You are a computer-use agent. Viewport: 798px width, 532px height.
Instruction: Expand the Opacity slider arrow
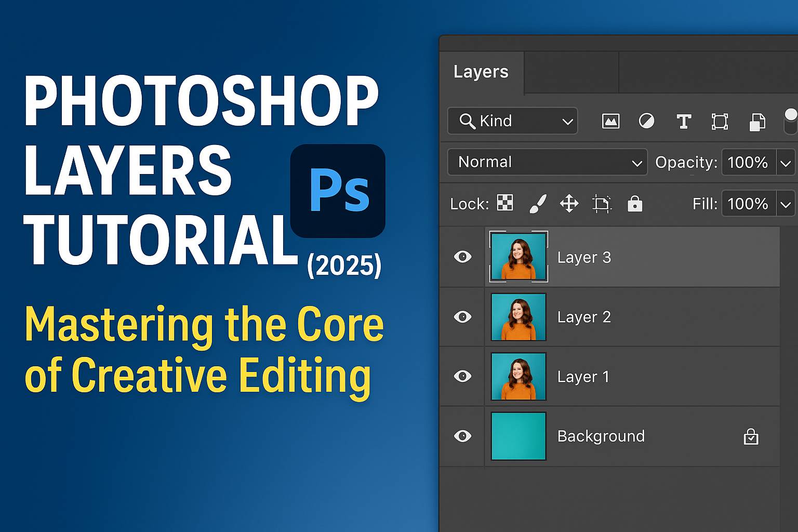(x=786, y=163)
